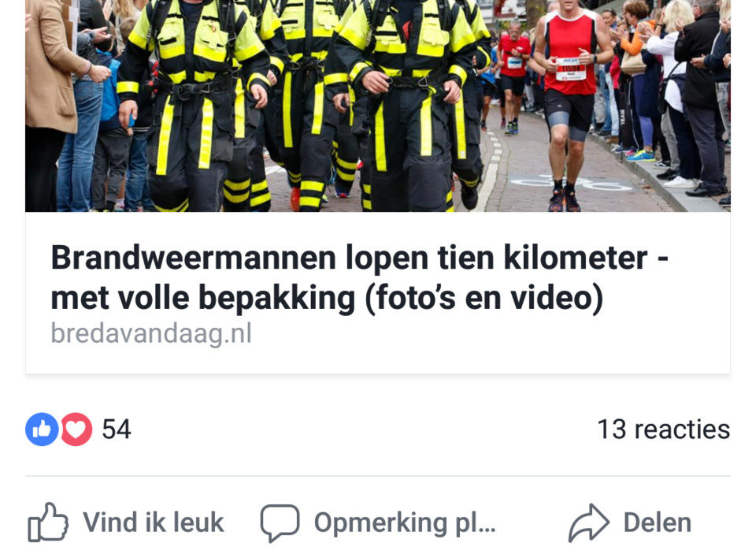Click second headline line met volle bepakking
The width and height of the screenshot is (756, 554).
pos(327,298)
